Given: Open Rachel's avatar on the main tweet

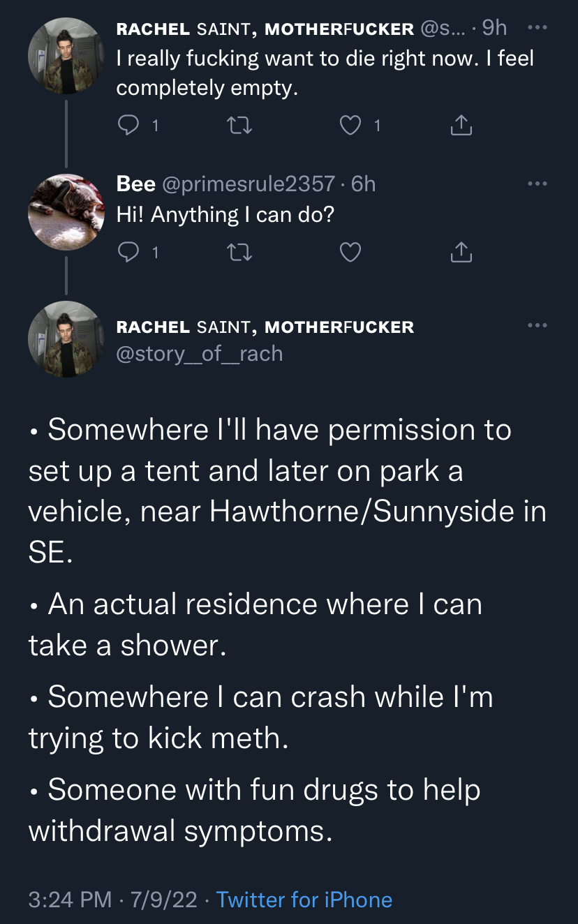Looking at the screenshot, I should [x=66, y=339].
